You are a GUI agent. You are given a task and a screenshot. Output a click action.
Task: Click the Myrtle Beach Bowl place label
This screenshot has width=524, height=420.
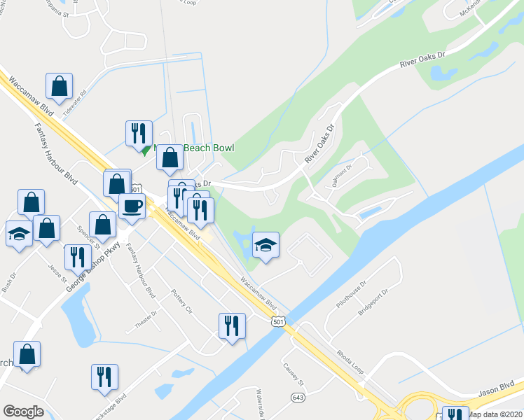pyautogui.click(x=194, y=148)
